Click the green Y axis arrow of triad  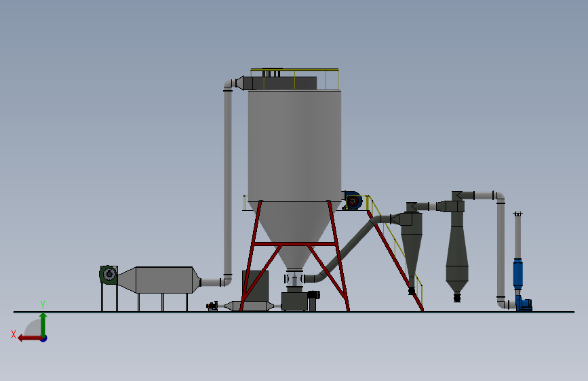(x=43, y=325)
